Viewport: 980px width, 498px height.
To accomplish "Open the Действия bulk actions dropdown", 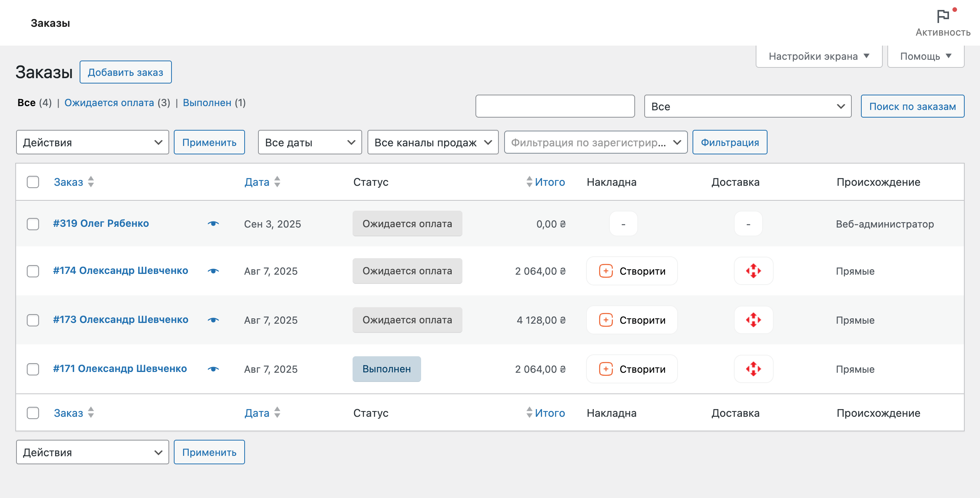I will pos(92,142).
